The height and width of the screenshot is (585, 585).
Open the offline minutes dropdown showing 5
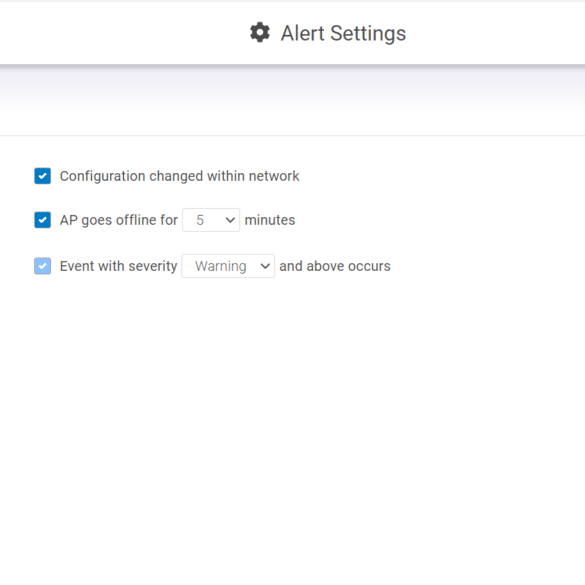[x=211, y=220]
